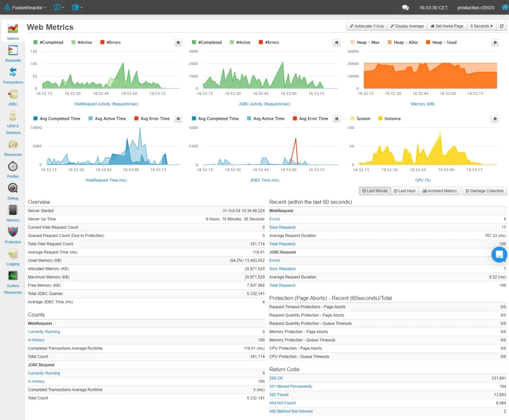Open the Requests sidebar icon
The width and height of the screenshot is (509, 420).
(x=13, y=50)
